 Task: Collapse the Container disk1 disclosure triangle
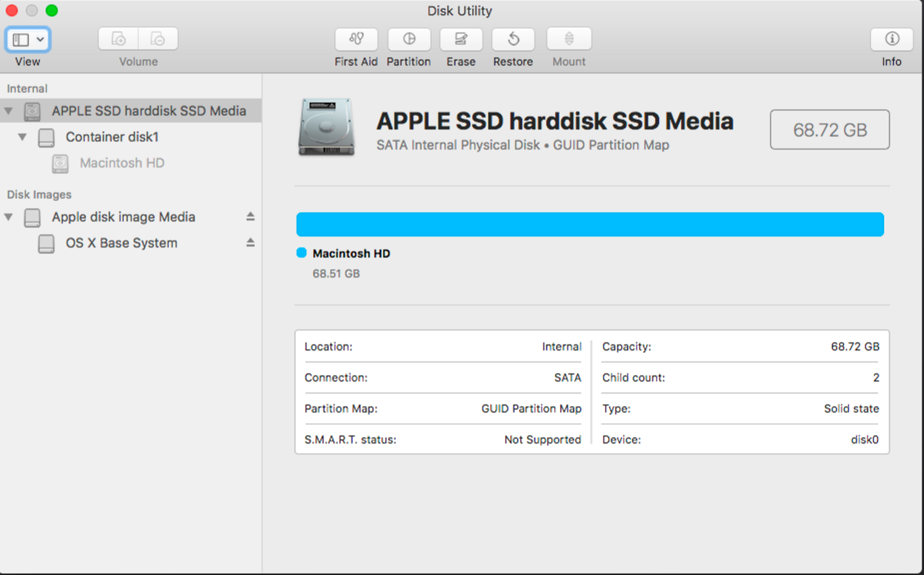tap(22, 137)
